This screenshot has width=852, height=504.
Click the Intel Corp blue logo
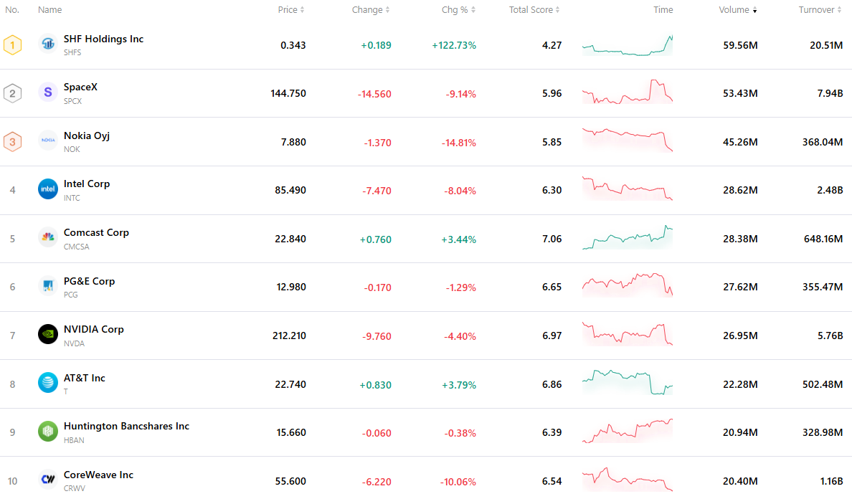[x=48, y=189]
